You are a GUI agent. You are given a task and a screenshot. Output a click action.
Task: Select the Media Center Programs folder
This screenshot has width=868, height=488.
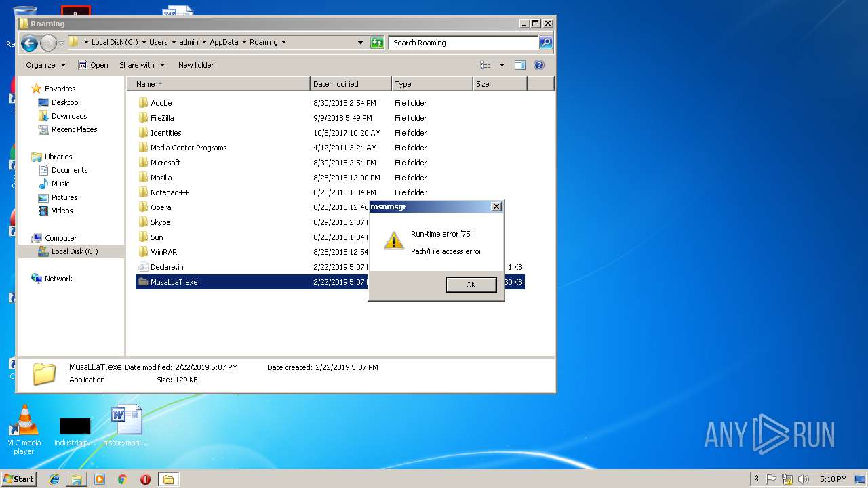[x=189, y=148]
